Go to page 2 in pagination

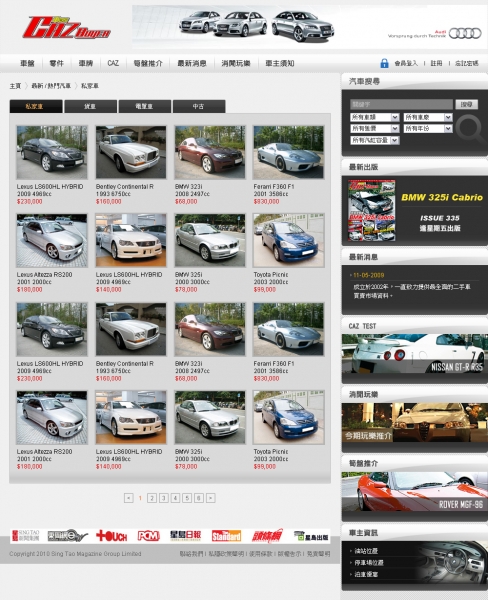[x=152, y=498]
